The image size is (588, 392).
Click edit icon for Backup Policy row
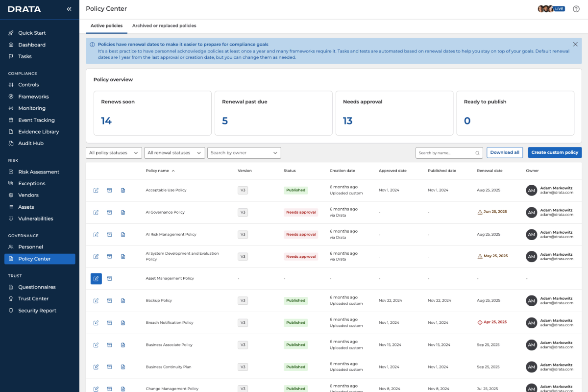(96, 300)
